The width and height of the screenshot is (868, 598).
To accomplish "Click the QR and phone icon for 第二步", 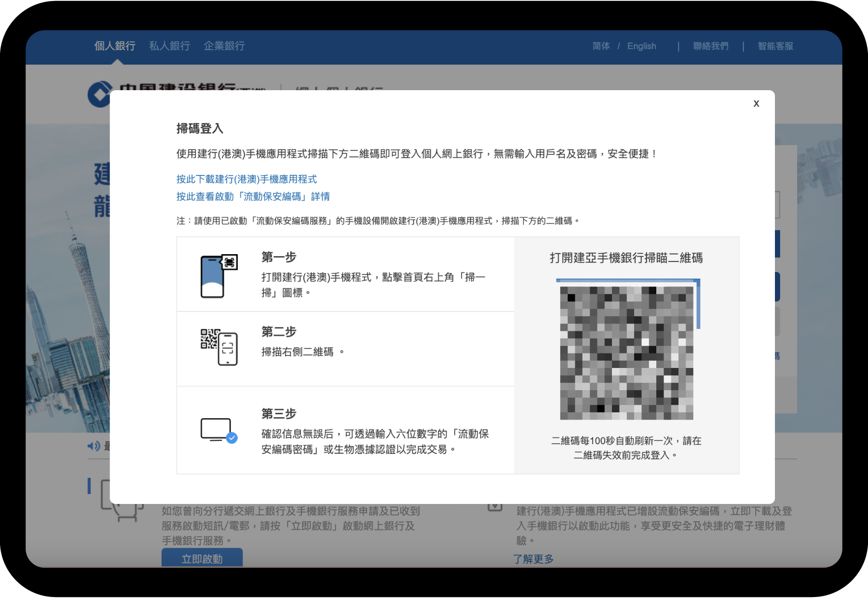I will click(219, 347).
